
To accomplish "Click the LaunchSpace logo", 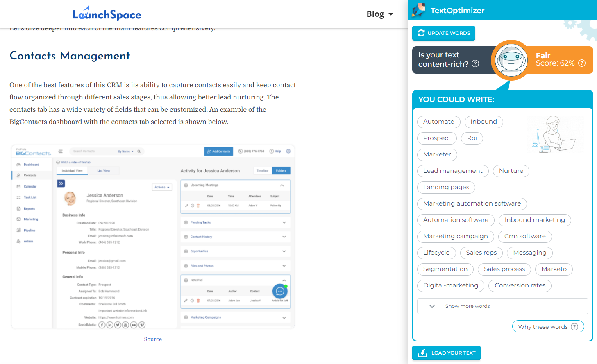I will (x=107, y=14).
